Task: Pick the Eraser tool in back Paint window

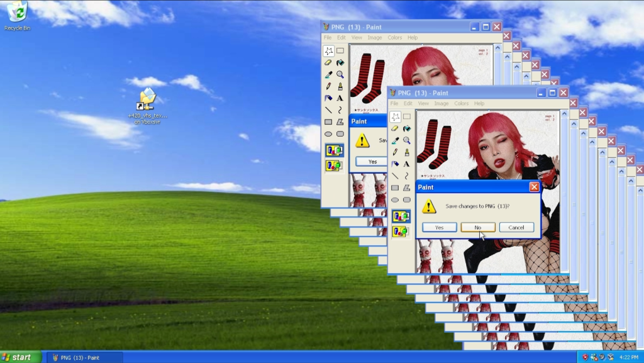Action: [x=328, y=63]
